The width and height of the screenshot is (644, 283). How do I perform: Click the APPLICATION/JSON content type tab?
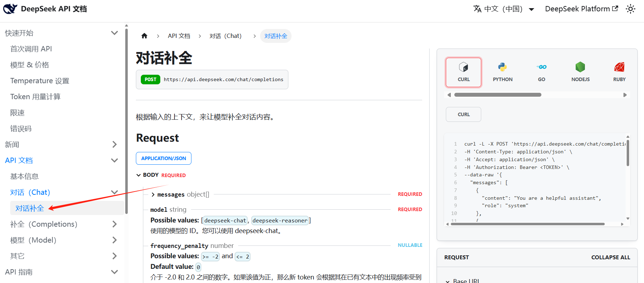click(163, 158)
